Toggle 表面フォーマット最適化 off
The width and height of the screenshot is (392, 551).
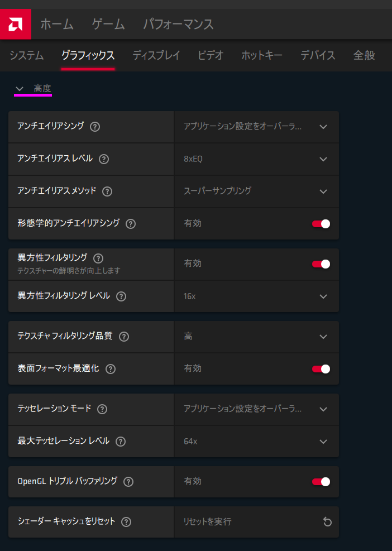coord(321,369)
